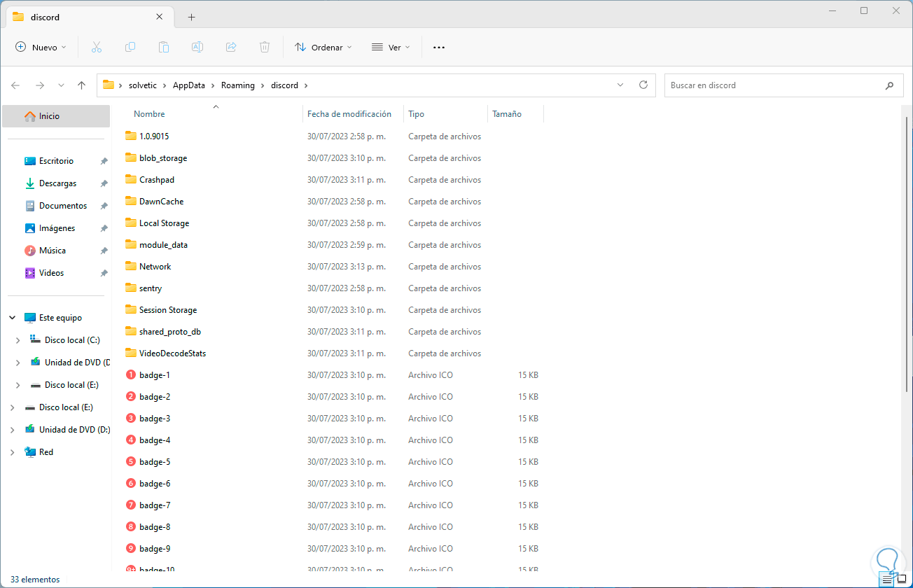This screenshot has height=588, width=913.
Task: Select the badge-1 file icon
Action: [x=131, y=374]
